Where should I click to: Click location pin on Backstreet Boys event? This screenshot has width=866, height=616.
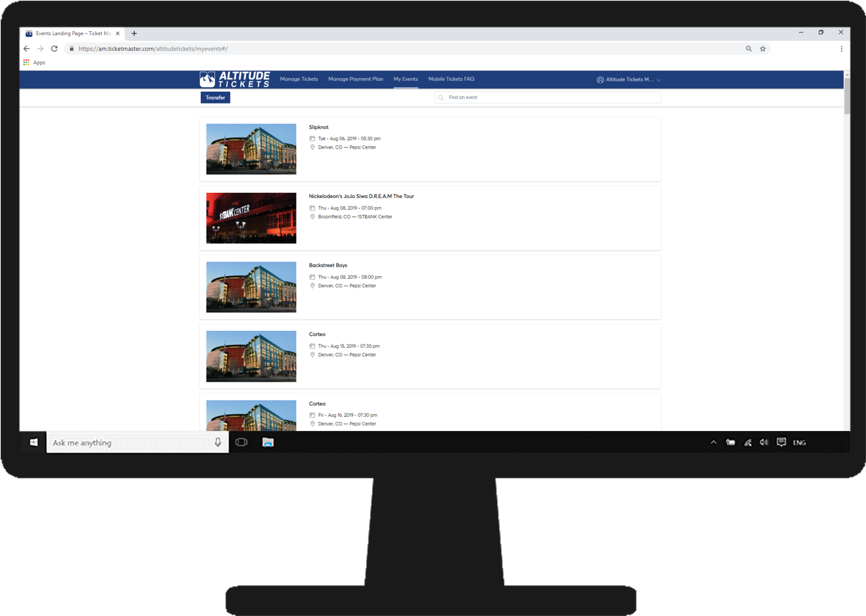click(312, 286)
